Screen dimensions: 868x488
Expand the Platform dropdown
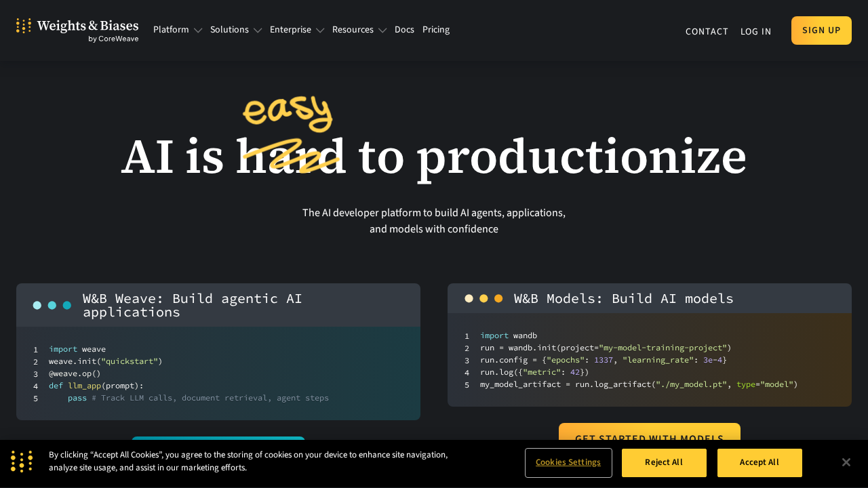pos(177,30)
